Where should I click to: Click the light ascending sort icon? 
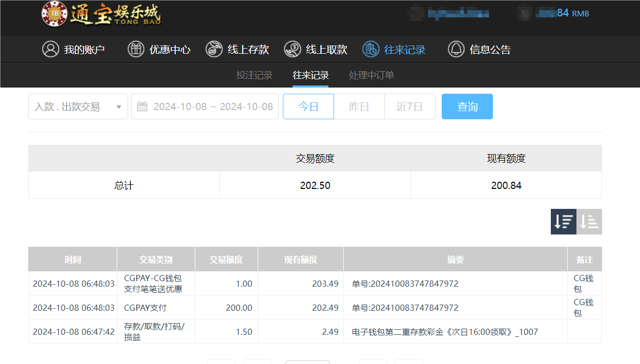pyautogui.click(x=589, y=221)
